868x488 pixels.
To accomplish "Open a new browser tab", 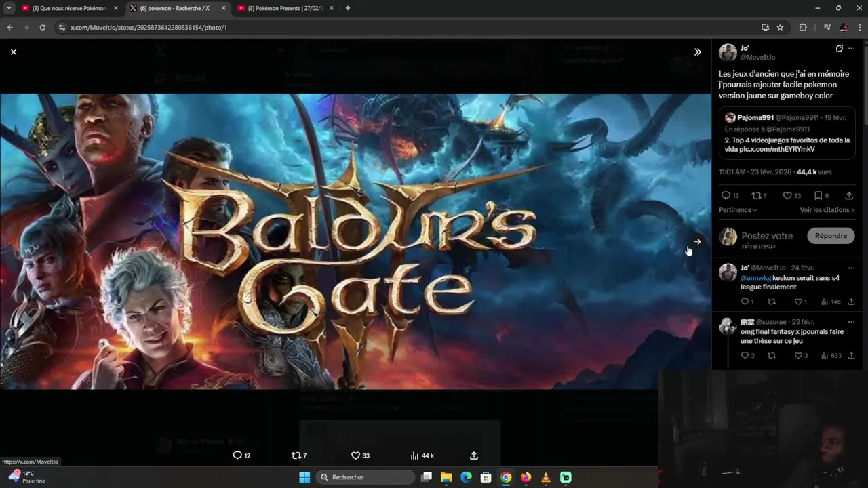I will (348, 8).
